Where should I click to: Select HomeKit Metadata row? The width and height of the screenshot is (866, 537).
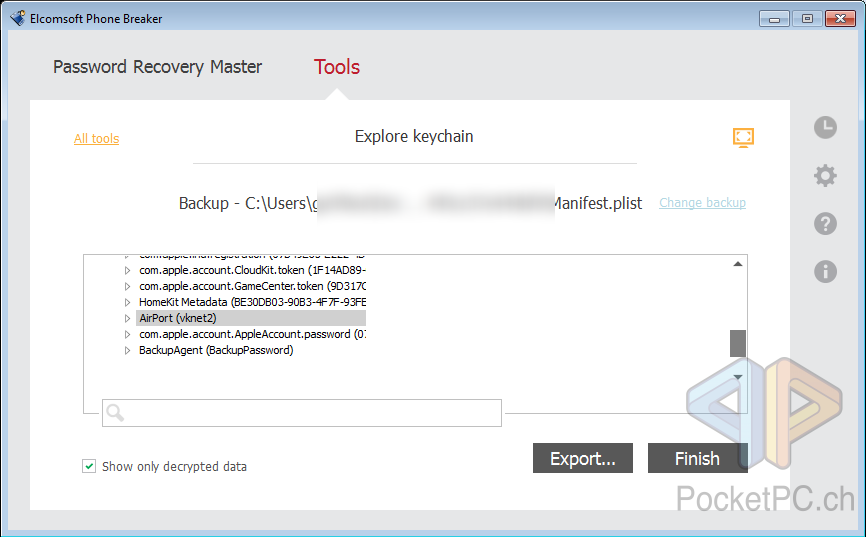(x=252, y=302)
